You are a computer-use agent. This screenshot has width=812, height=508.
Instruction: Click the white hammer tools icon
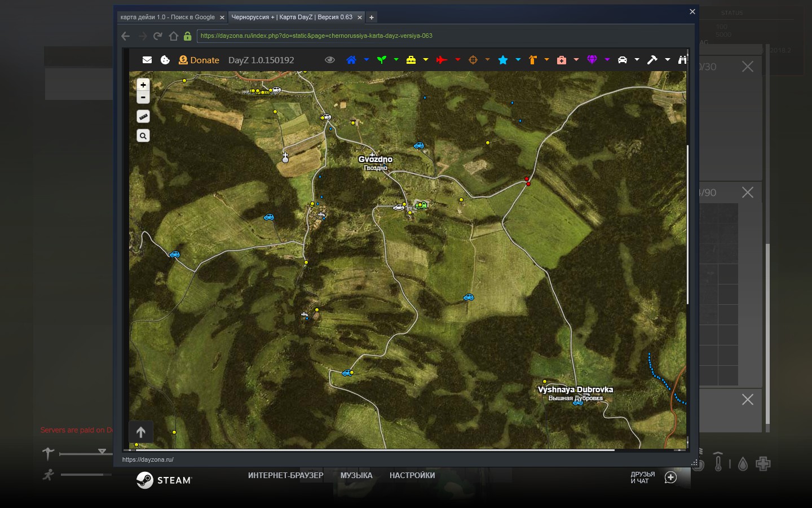(652, 60)
